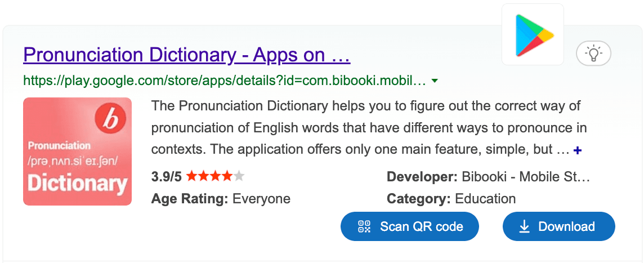Viewport: 644px width, 263px height.
Task: Click the Age Rating: Everyone text
Action: click(x=221, y=199)
